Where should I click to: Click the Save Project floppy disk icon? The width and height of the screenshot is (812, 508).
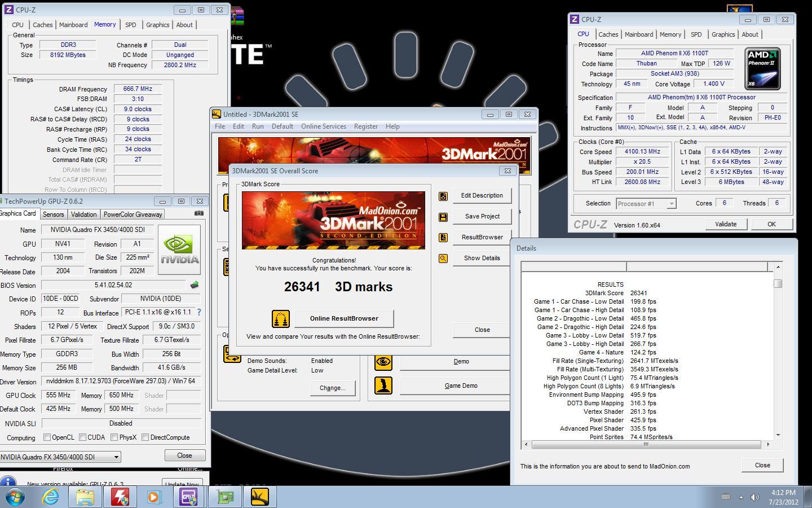[443, 217]
